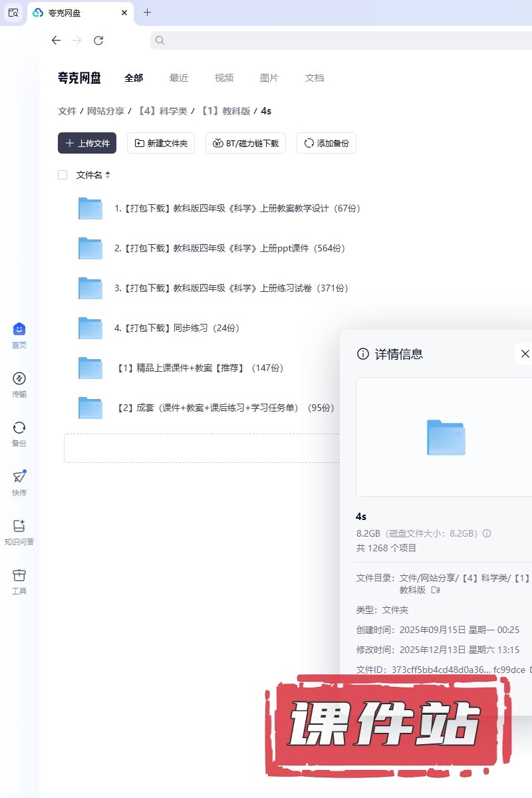
Task: Sort files by the 文件名 sort arrow
Action: [108, 175]
